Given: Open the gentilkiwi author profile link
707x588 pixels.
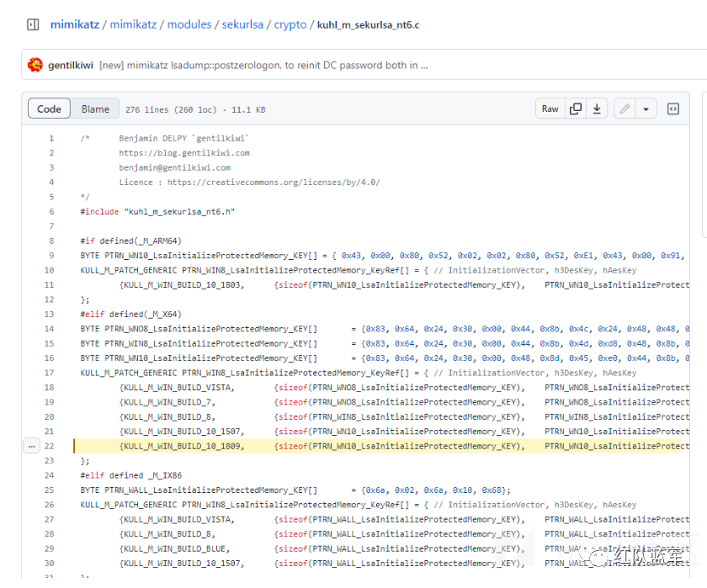Looking at the screenshot, I should pyautogui.click(x=71, y=66).
